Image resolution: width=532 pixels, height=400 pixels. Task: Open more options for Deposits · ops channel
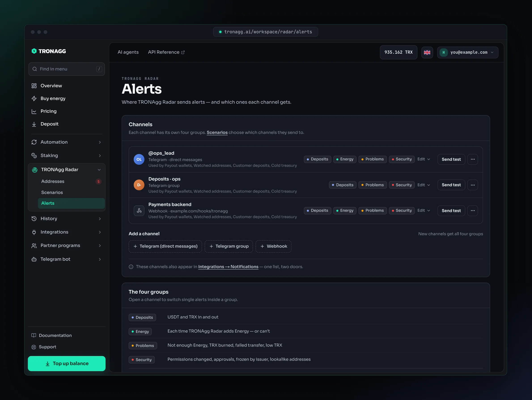tap(473, 185)
